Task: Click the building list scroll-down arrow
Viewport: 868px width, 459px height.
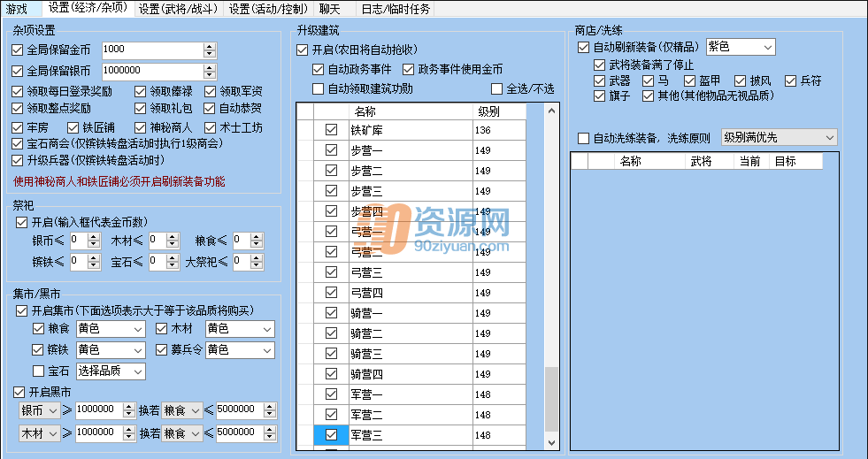Action: [551, 442]
